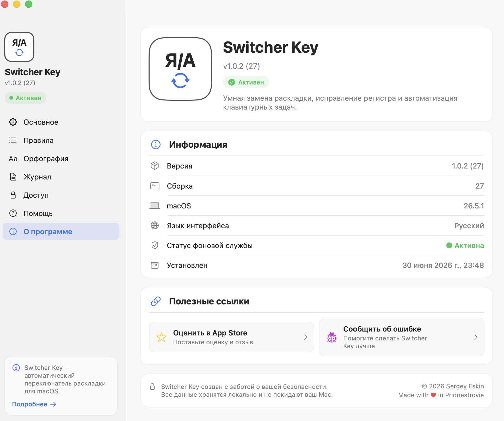The width and height of the screenshot is (504, 421).
Task: Click the Версия value 1.0.2 (27)
Action: pos(468,166)
